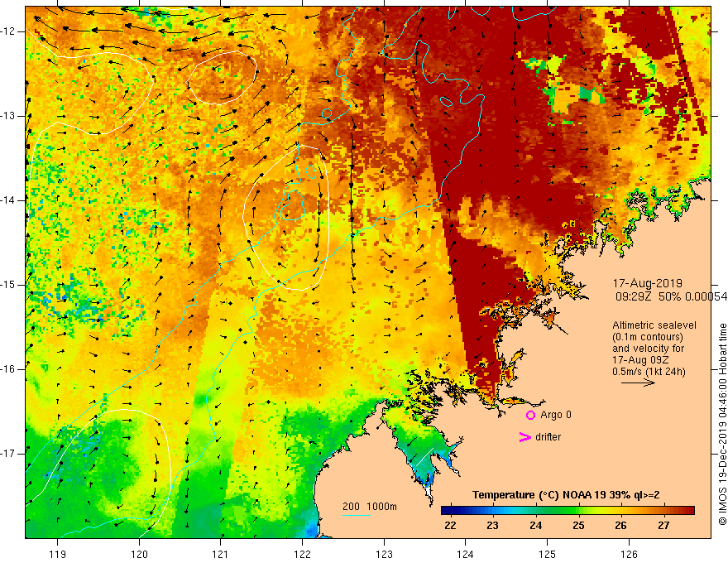Viewport: 728px width, 563px height.
Task: Click the 120 longitude axis label
Action: [x=139, y=554]
